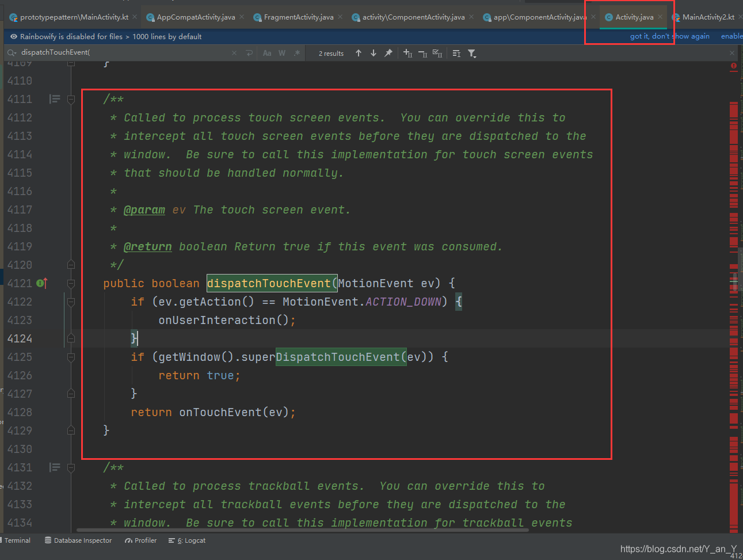Toggle rendered doc view at line 4111

pyautogui.click(x=55, y=99)
